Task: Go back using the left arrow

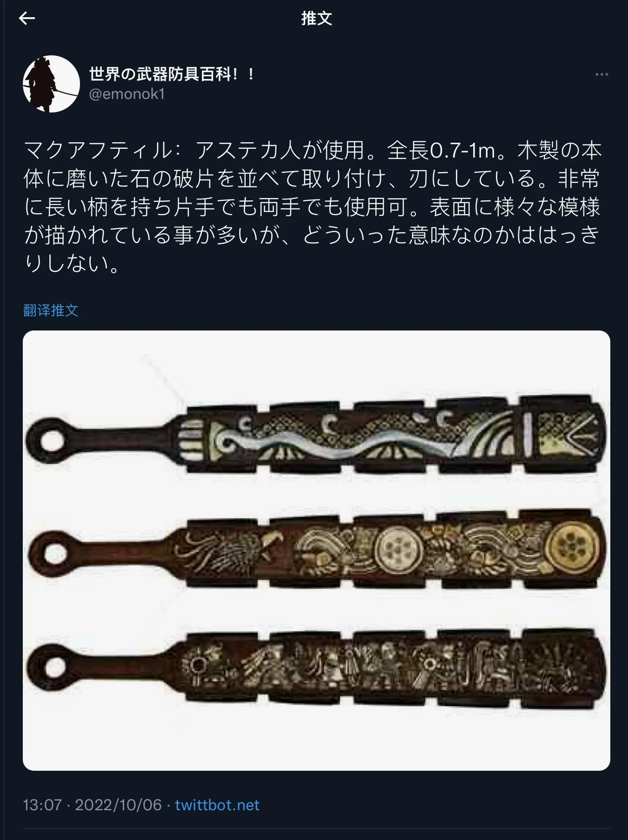Action: coord(27,18)
